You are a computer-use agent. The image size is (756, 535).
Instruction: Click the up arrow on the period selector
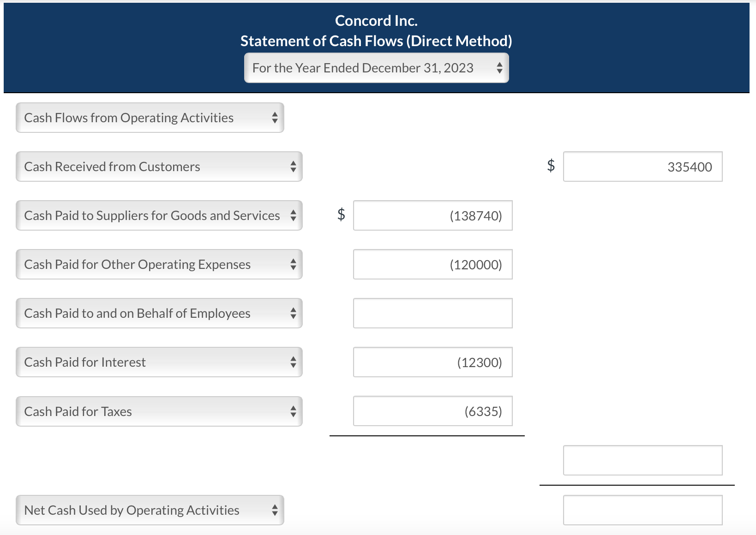[500, 65]
